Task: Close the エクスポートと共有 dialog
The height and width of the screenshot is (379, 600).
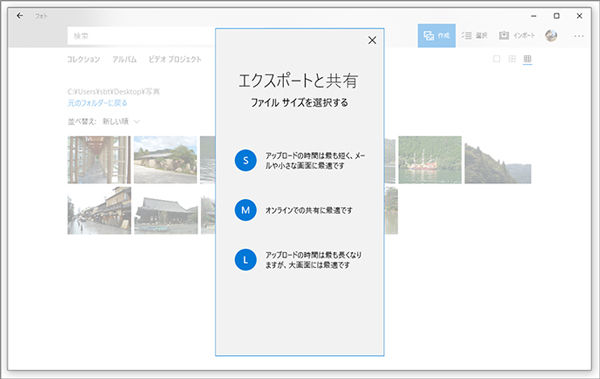Action: coord(372,40)
